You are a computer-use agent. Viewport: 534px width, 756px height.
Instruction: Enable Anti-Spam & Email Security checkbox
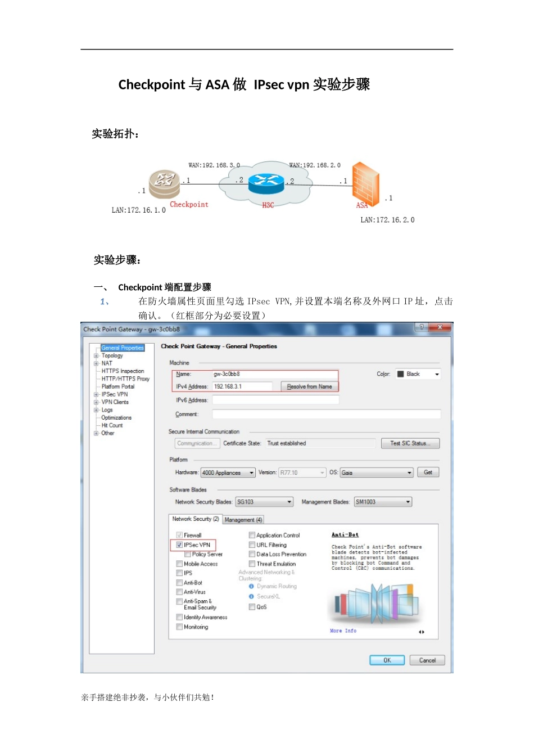pyautogui.click(x=179, y=601)
